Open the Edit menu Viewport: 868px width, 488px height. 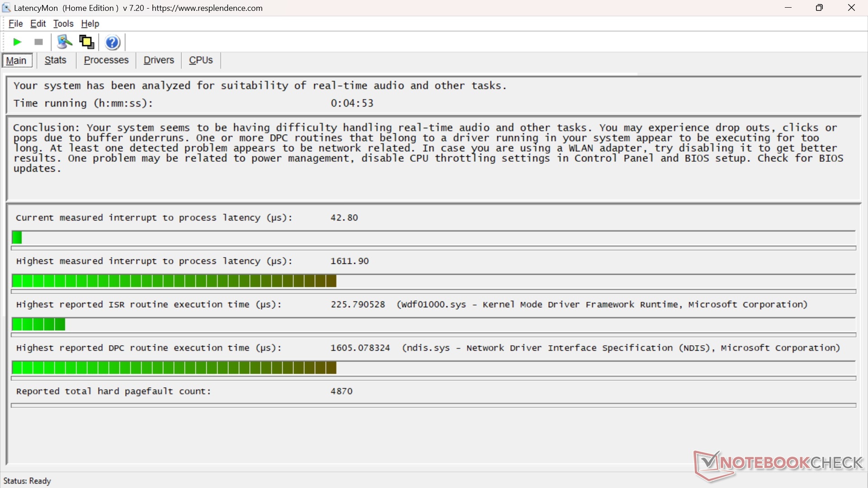[x=38, y=23]
